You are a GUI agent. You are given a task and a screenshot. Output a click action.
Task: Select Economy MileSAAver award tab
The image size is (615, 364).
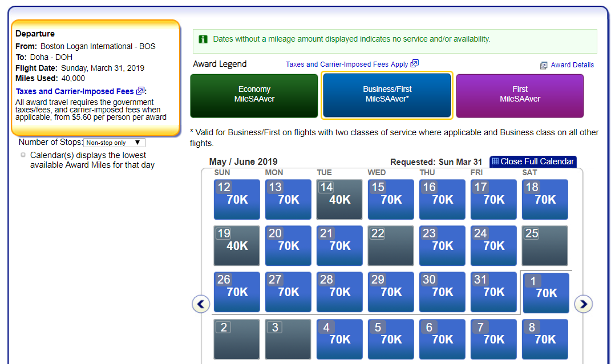click(x=254, y=96)
